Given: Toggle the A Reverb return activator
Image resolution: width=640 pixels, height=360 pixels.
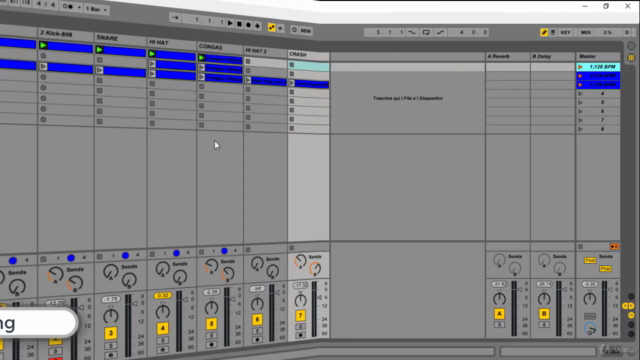Looking at the screenshot, I should pyautogui.click(x=499, y=313).
